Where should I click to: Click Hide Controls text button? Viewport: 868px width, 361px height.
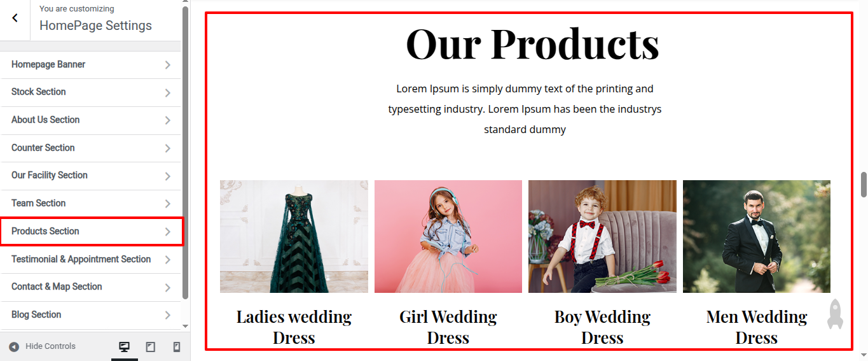(50, 346)
